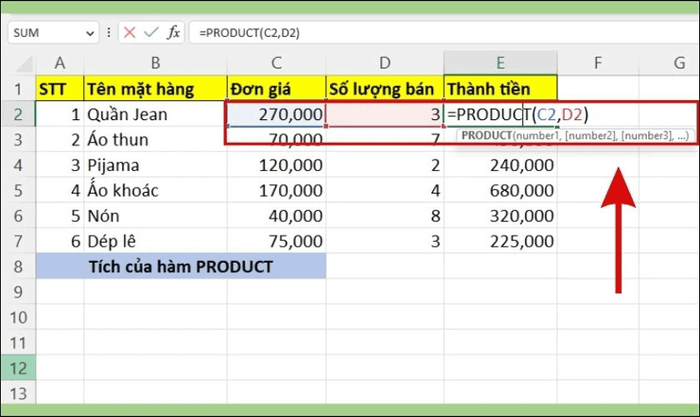
Task: Click the 'Số lượng bán' header cell
Action: pos(385,89)
